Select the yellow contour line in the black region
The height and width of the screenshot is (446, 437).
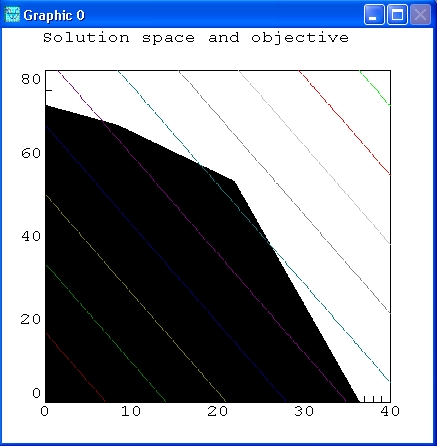tap(136, 298)
